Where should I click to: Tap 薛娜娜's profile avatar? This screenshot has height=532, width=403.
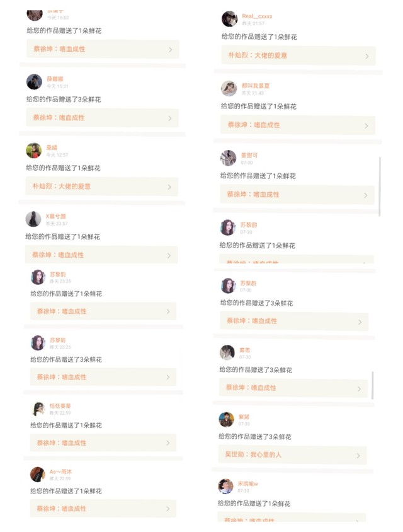(x=34, y=82)
